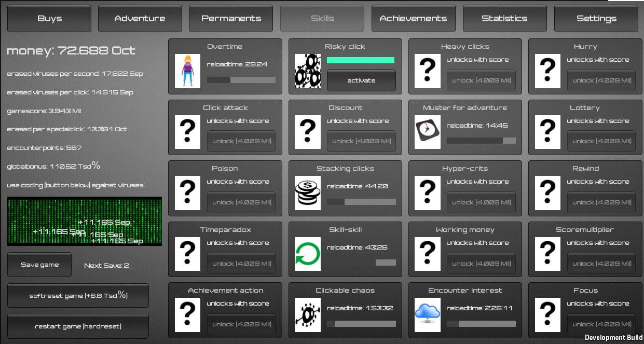This screenshot has width=644, height=344.
Task: Open the Statistics tab
Action: tap(504, 18)
